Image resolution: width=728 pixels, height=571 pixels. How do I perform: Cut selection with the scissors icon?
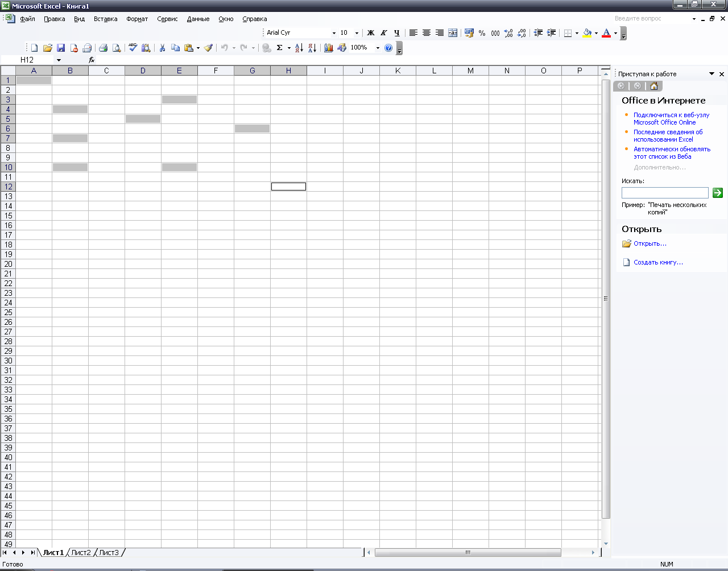162,48
